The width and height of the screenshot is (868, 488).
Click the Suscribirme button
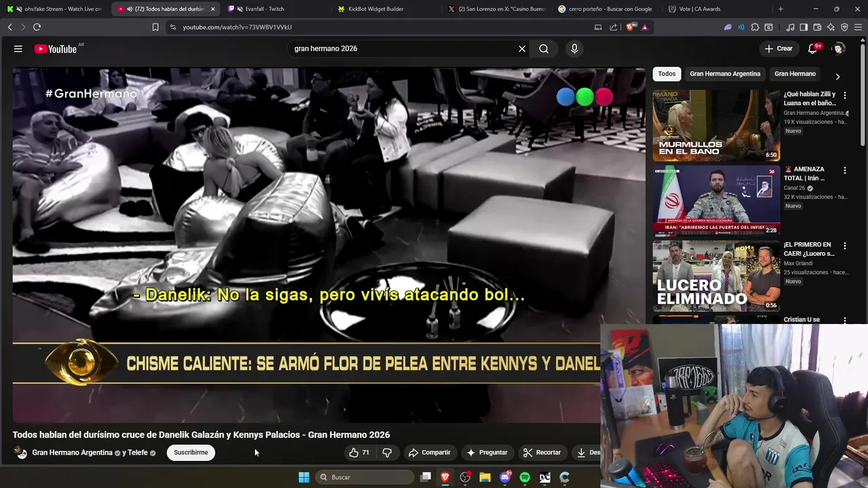(191, 453)
